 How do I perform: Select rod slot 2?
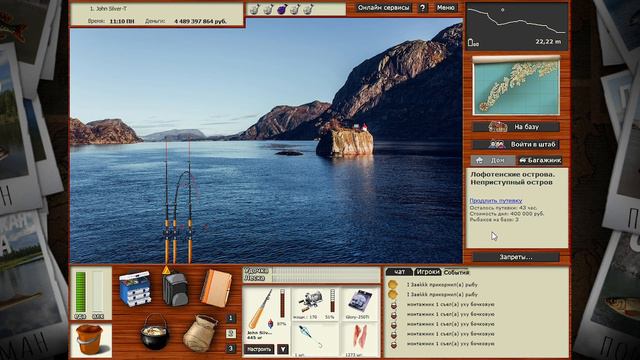pyautogui.click(x=231, y=333)
